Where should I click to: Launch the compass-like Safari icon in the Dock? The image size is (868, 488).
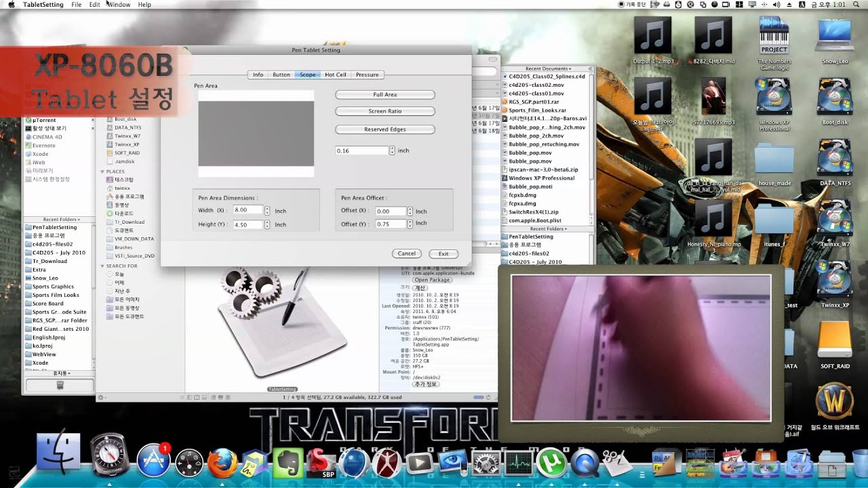coord(108,455)
